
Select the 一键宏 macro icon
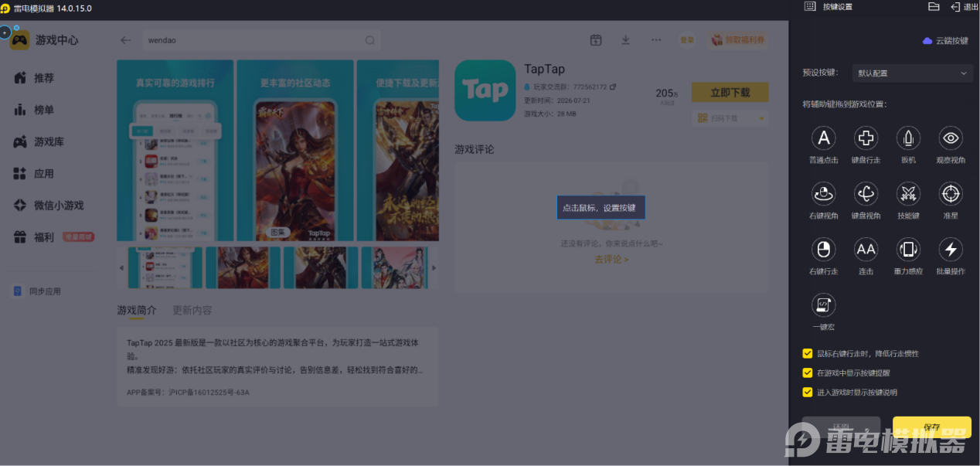tap(824, 305)
